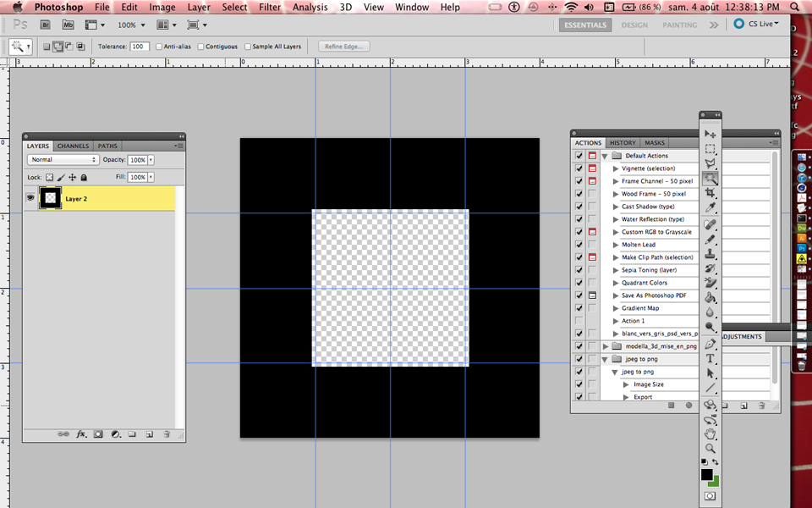
Task: Toggle Sample All Layers checkbox
Action: point(247,47)
